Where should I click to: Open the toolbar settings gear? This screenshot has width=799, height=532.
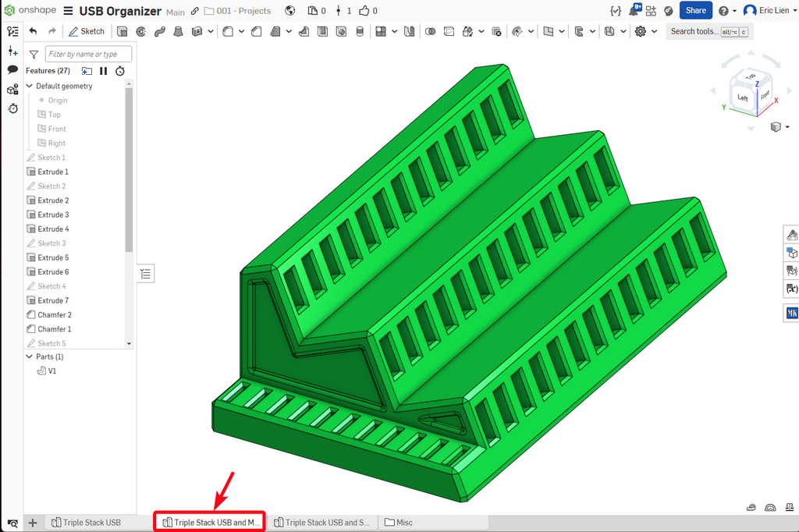[641, 32]
